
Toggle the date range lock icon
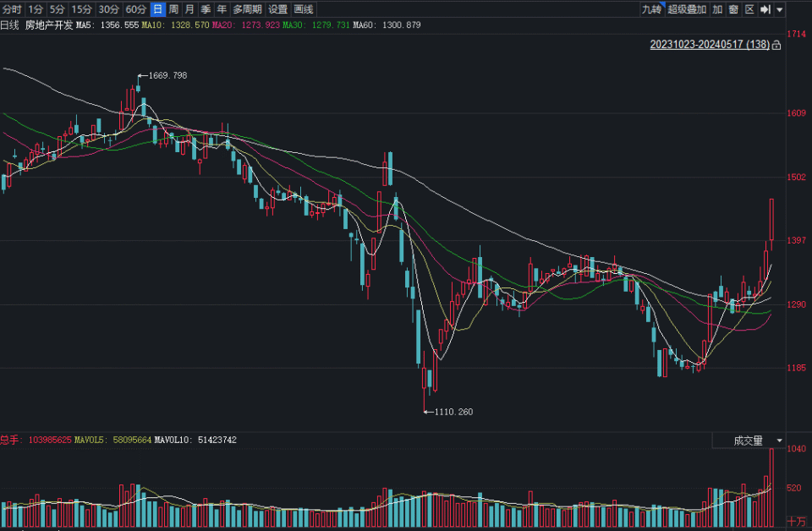click(x=776, y=46)
